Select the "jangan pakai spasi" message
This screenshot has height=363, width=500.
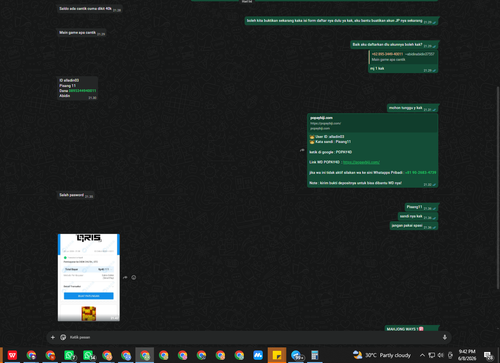[x=414, y=226]
